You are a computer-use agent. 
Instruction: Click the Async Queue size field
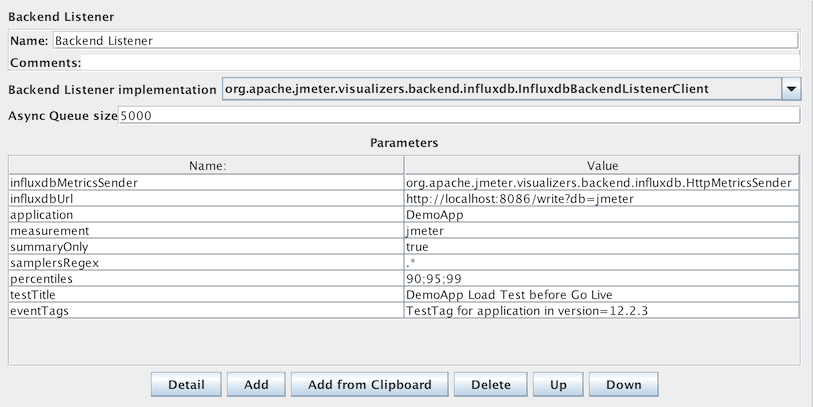coord(458,116)
